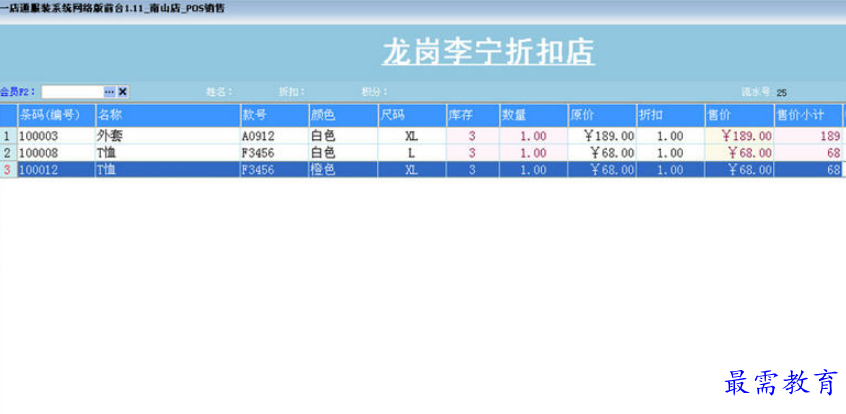846x414 pixels.
Task: Click the 尺码 column header
Action: tap(412, 115)
